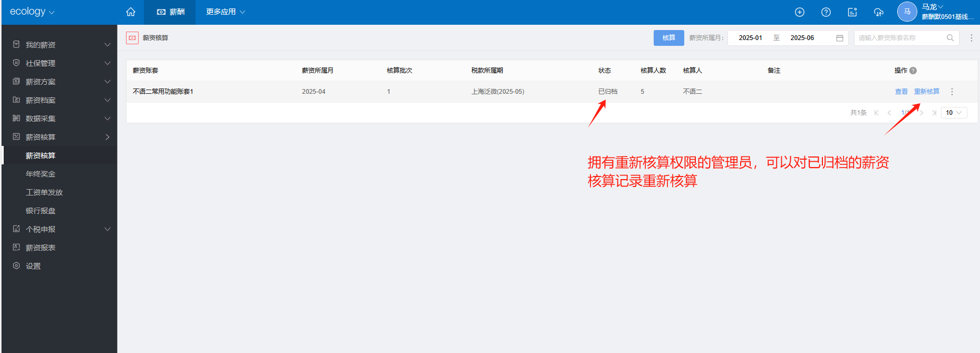Click the 薪资核算 page title icon
This screenshot has width=980, height=353.
pos(132,38)
